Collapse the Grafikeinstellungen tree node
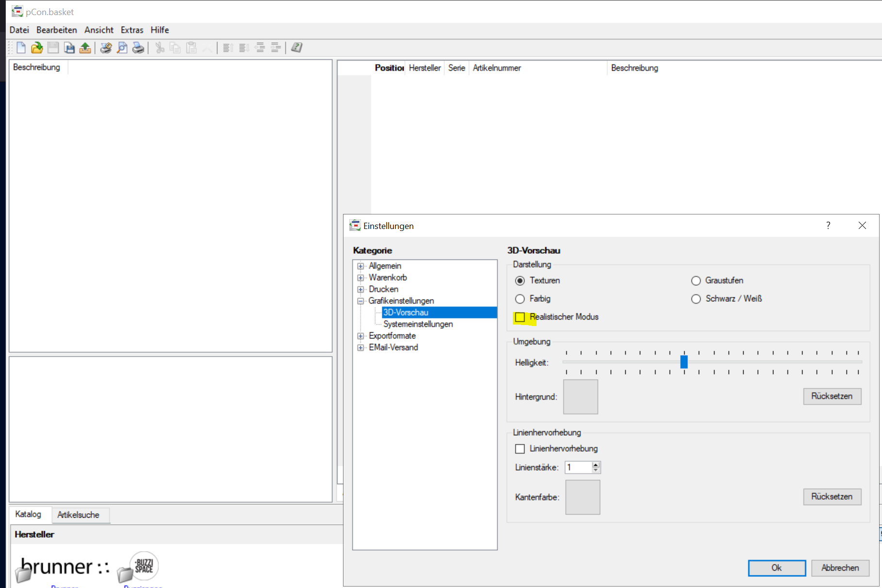882x588 pixels. (360, 301)
